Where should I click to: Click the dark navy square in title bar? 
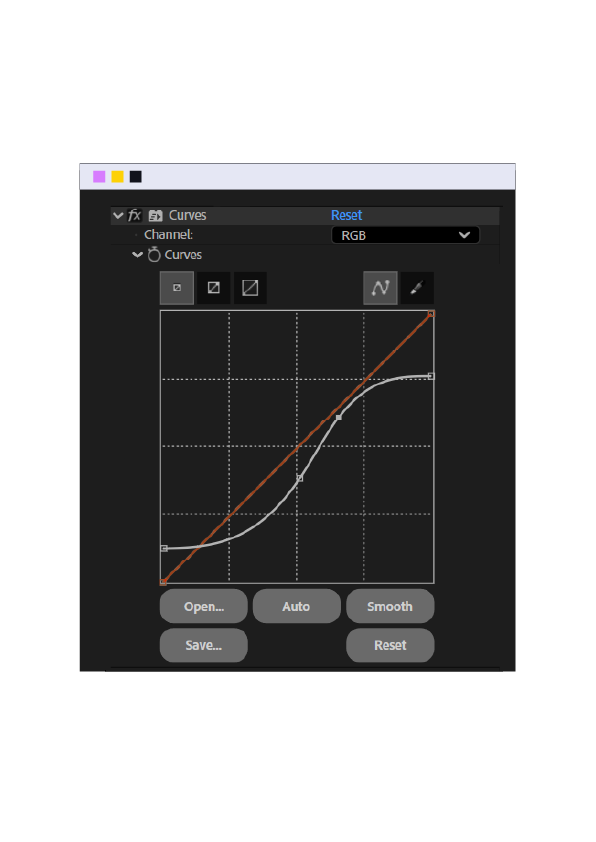(x=135, y=177)
